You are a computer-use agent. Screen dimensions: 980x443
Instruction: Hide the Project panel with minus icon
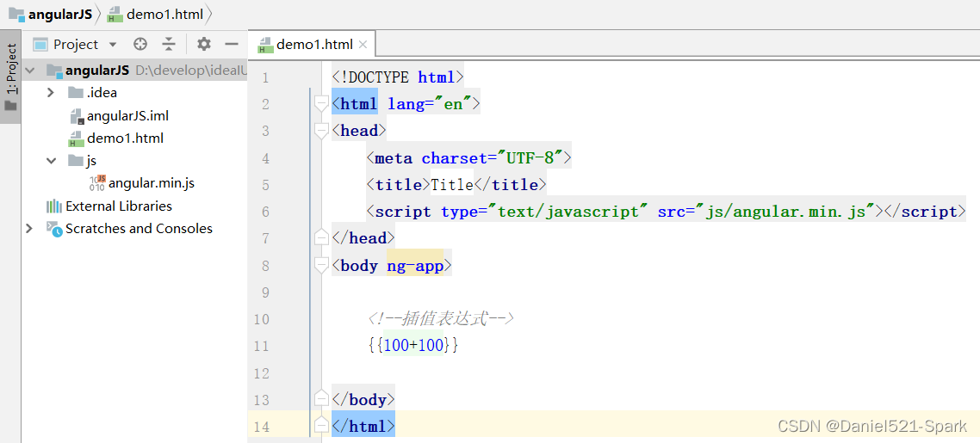click(231, 44)
